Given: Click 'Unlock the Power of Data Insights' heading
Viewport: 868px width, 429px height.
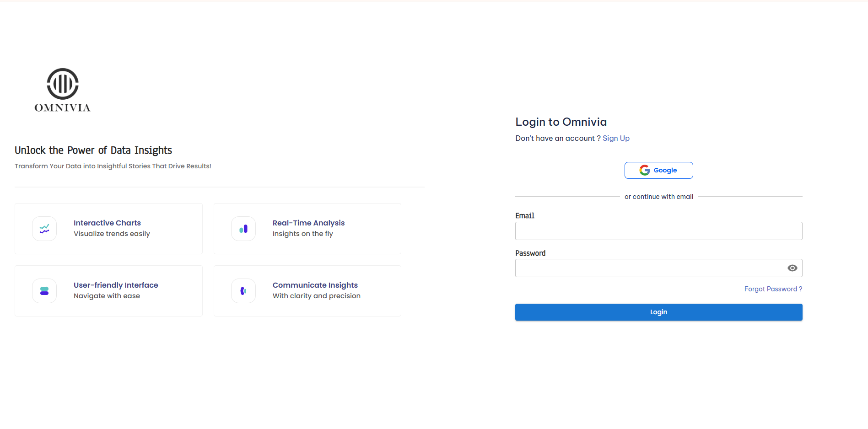Looking at the screenshot, I should click(93, 150).
